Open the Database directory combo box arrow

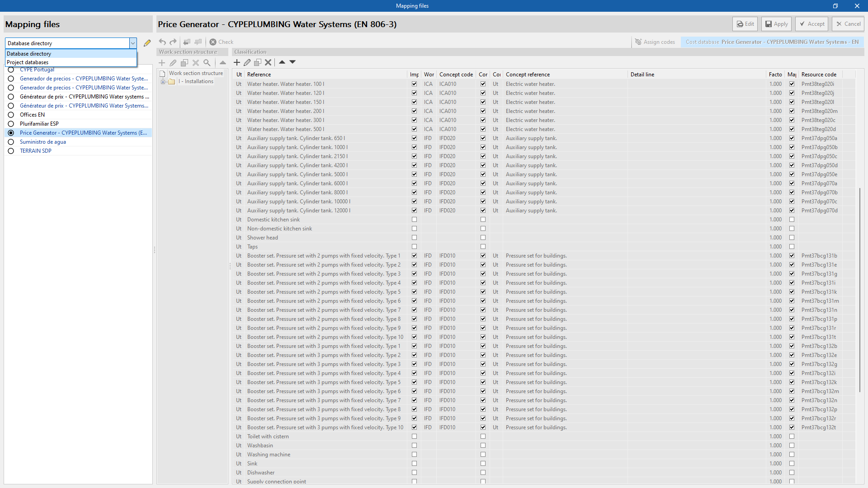coord(133,43)
